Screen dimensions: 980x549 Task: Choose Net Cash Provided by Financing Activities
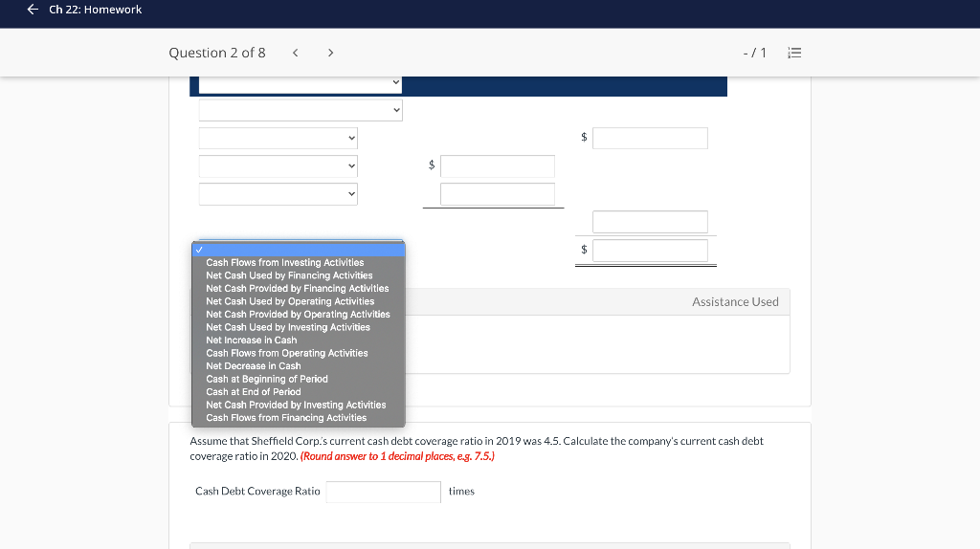click(297, 289)
